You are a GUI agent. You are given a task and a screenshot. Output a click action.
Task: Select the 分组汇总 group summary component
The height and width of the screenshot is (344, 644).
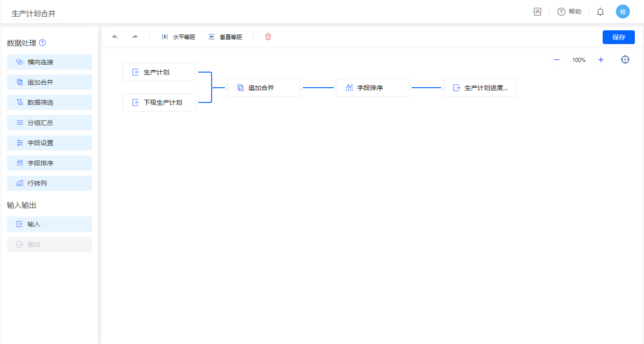click(x=50, y=123)
